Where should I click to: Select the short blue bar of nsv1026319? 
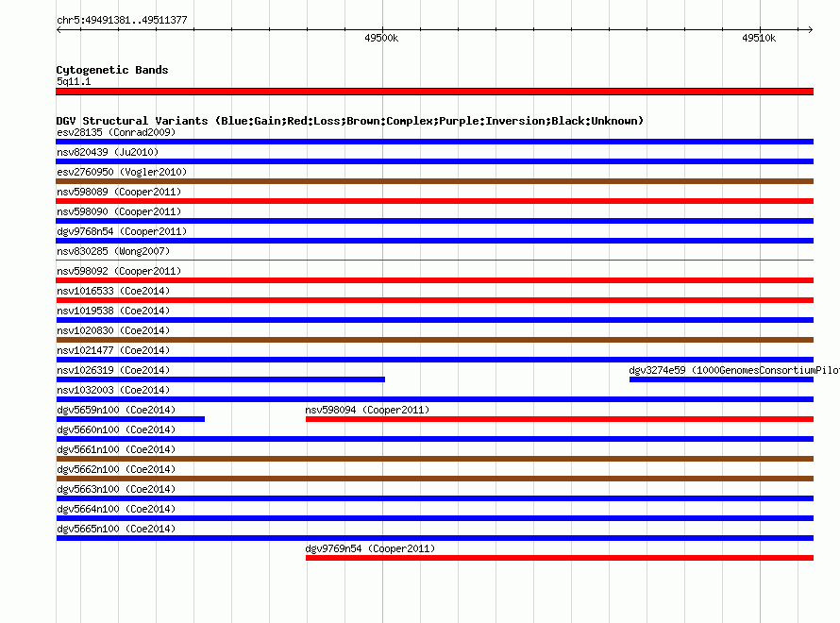click(220, 379)
